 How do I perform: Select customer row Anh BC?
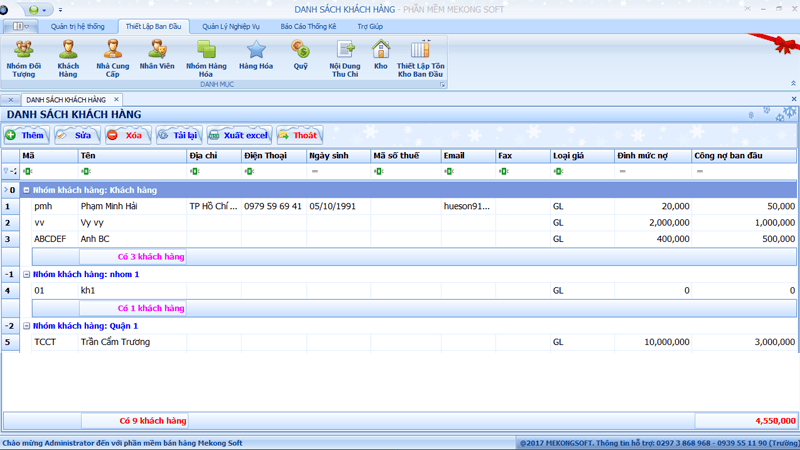399,239
